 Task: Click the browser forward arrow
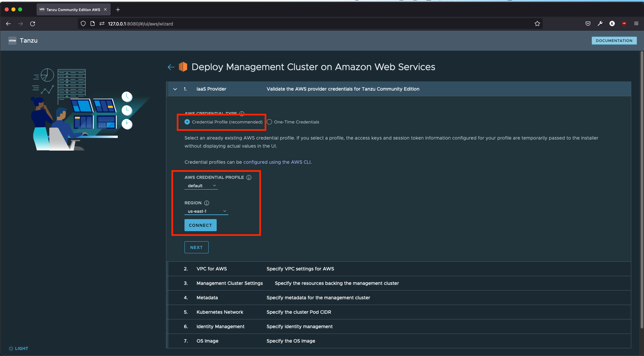[x=20, y=24]
